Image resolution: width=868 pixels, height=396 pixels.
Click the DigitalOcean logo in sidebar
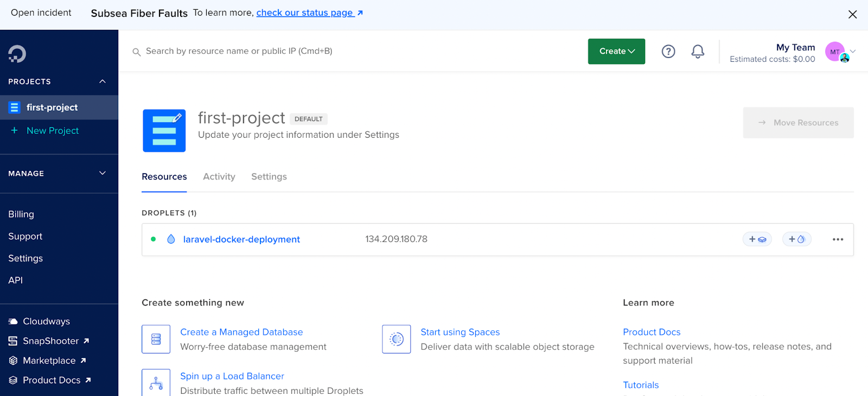point(17,54)
